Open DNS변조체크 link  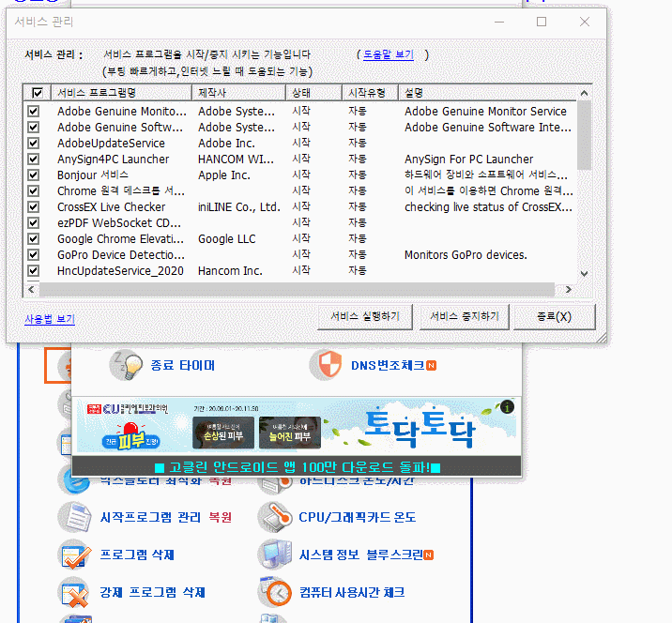388,366
